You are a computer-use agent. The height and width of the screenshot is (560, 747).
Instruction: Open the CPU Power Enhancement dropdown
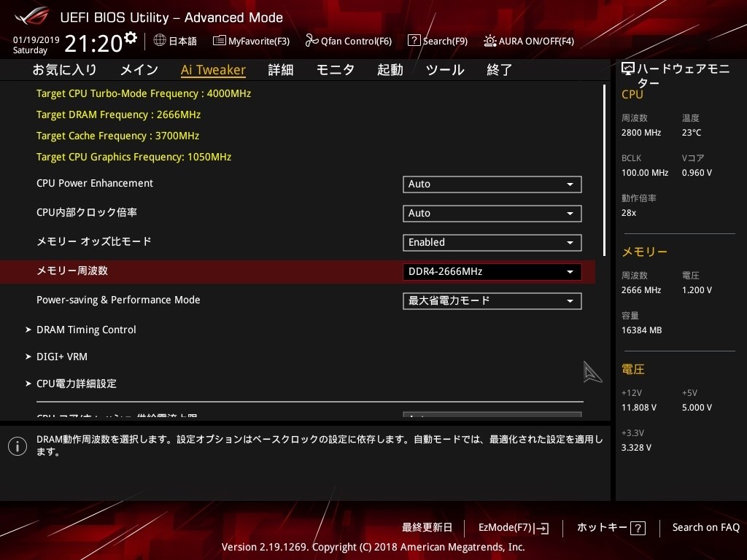[492, 184]
